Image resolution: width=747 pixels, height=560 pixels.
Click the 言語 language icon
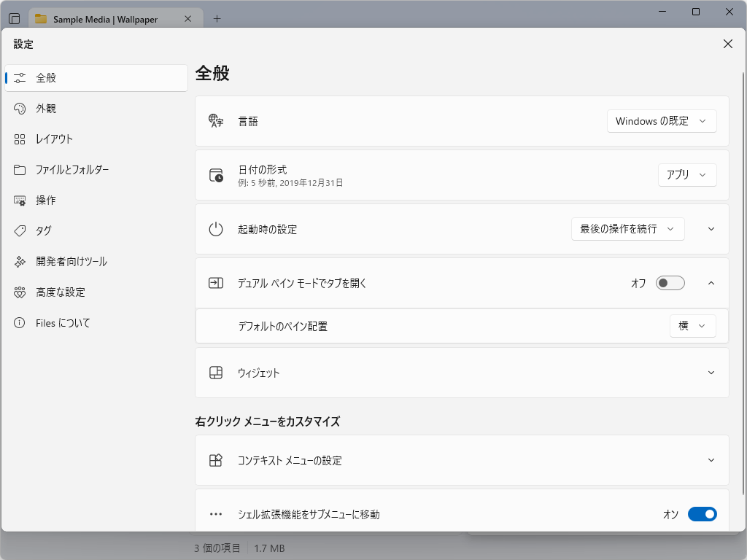pos(216,121)
